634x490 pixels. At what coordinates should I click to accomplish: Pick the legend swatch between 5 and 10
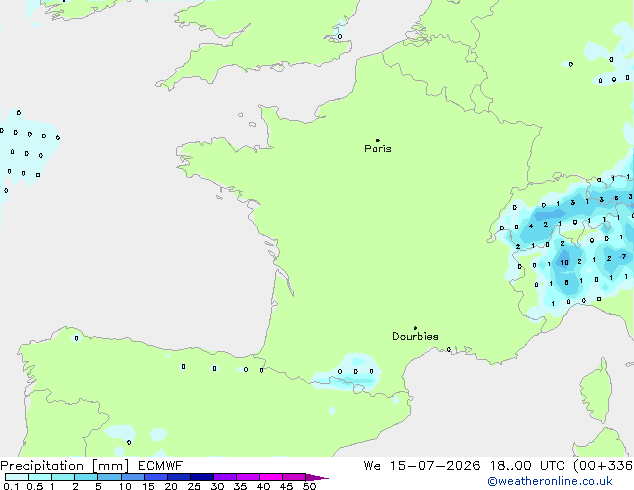(x=109, y=477)
